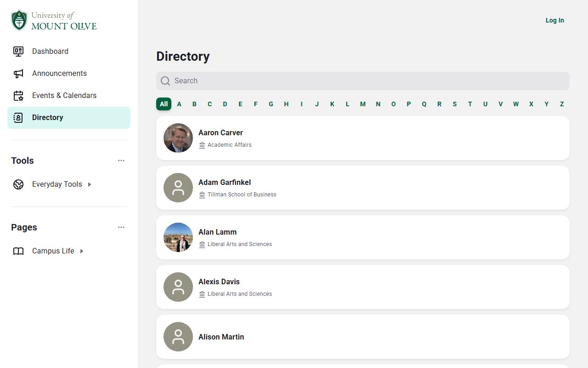588x368 pixels.
Task: Filter directory by letter D
Action: [225, 104]
